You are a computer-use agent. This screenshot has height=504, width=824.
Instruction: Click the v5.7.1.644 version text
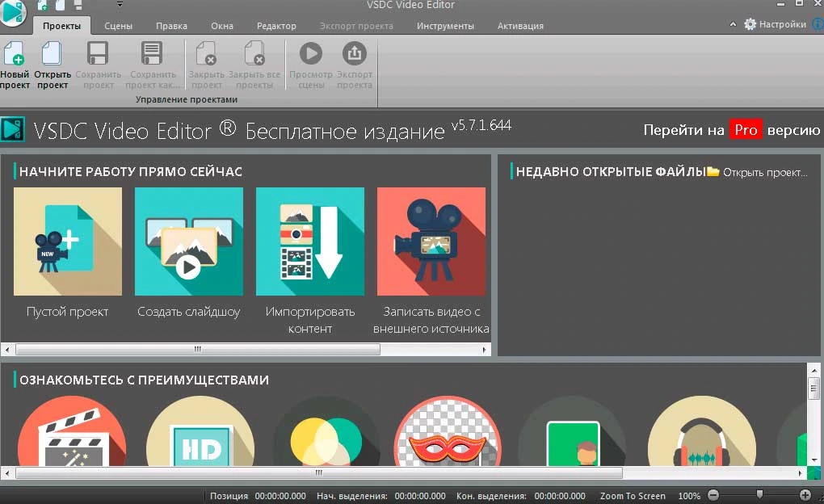481,126
